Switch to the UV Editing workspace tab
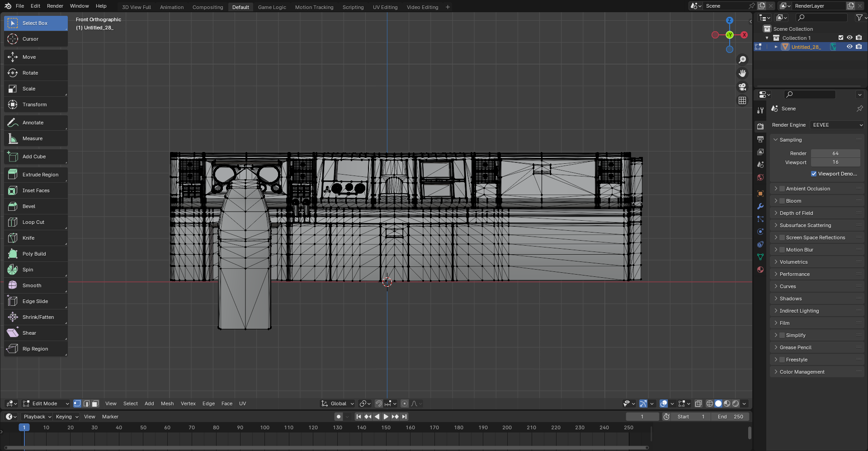 (385, 7)
